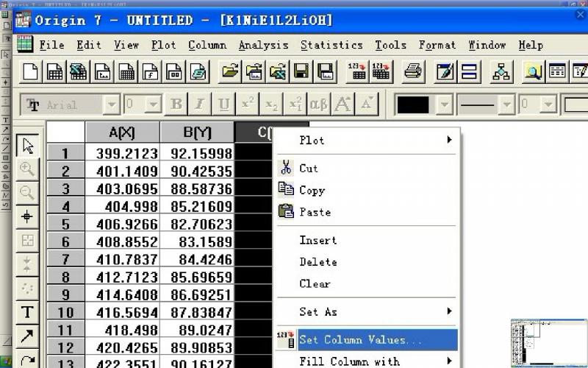This screenshot has height=368, width=588.
Task: Click the Increase Font Size button
Action: [343, 104]
